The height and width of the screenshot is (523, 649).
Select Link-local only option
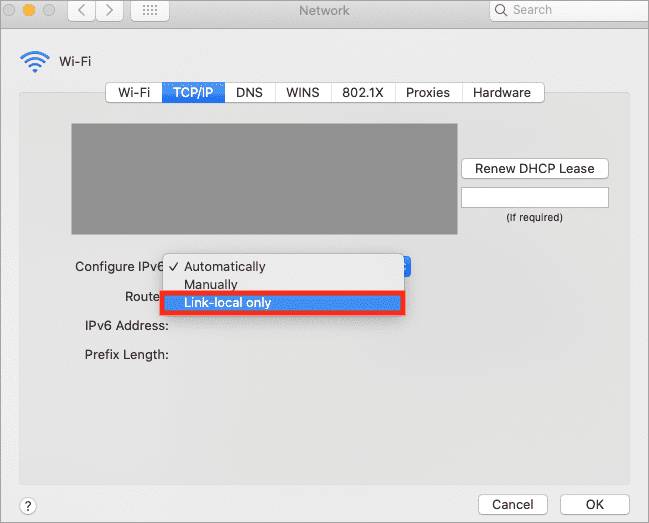click(282, 303)
